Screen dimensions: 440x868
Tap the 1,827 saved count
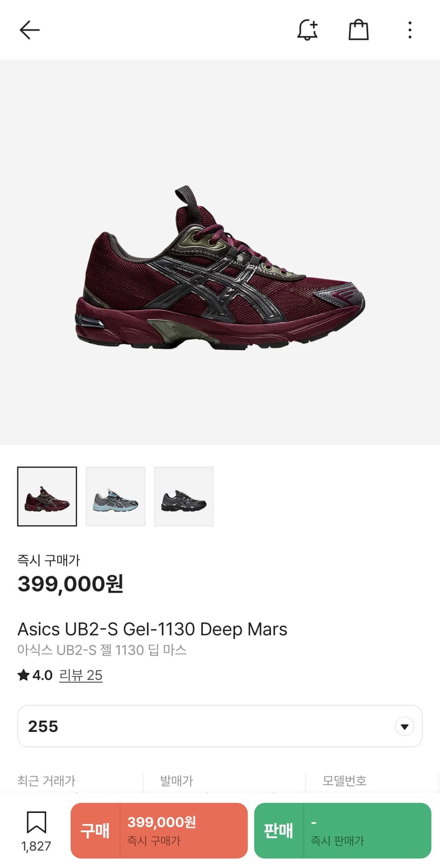36,846
